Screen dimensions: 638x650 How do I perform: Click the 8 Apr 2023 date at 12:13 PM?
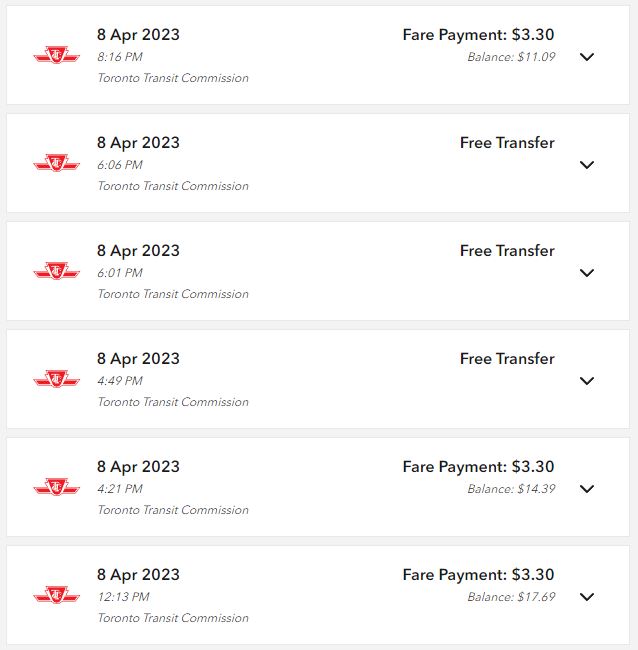[x=138, y=575]
